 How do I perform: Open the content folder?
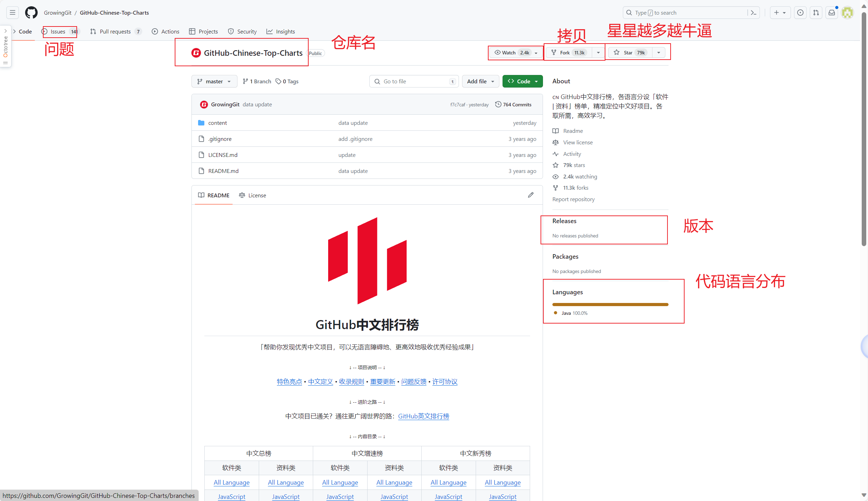point(217,123)
